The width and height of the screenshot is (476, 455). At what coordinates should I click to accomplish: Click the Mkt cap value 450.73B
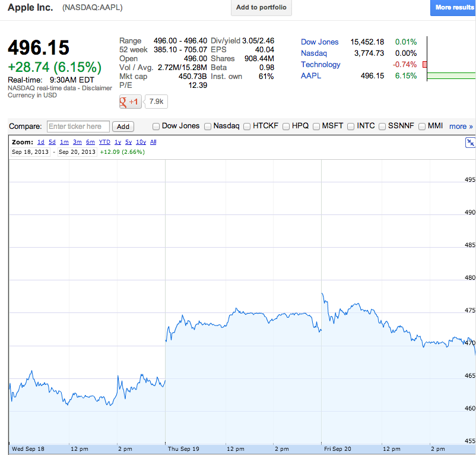192,76
